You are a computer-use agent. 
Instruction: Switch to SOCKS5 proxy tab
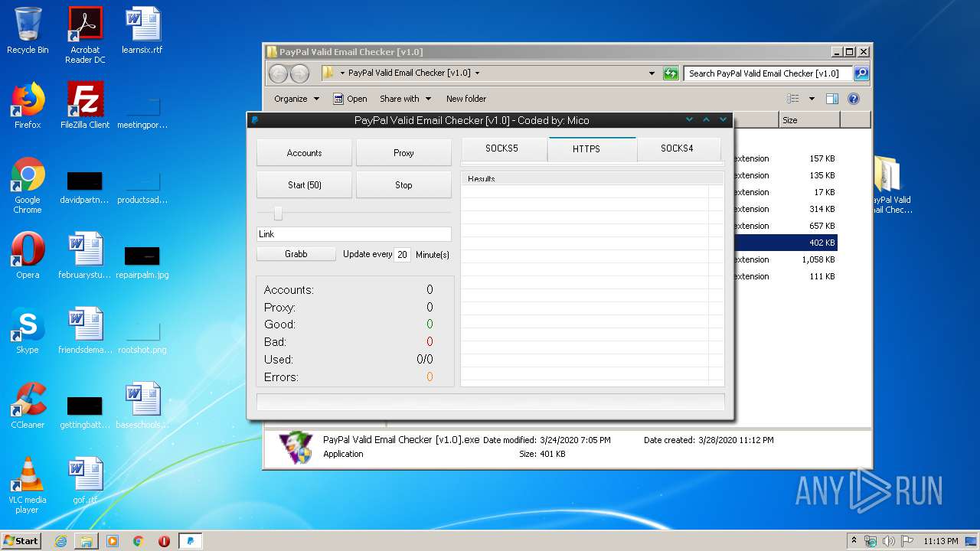point(502,148)
